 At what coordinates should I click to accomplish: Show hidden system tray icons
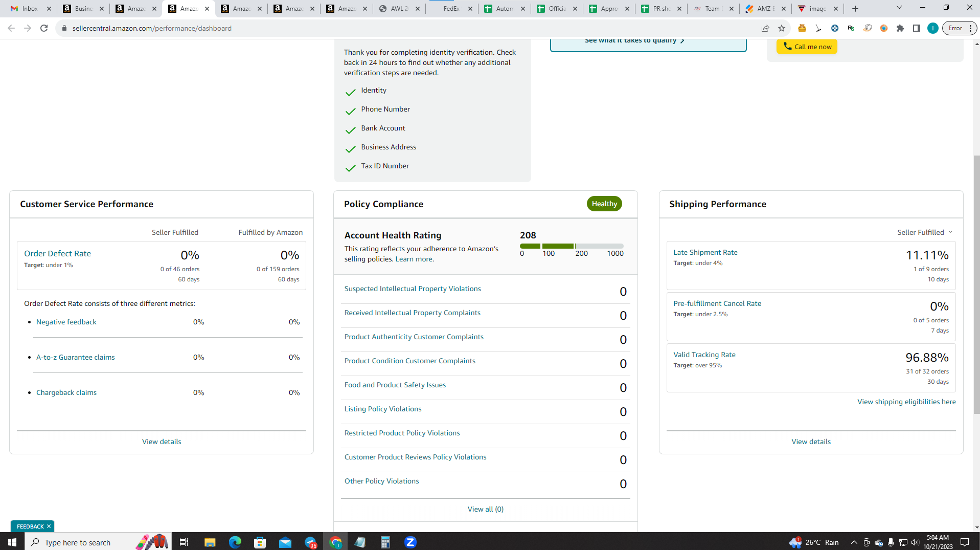(x=854, y=542)
